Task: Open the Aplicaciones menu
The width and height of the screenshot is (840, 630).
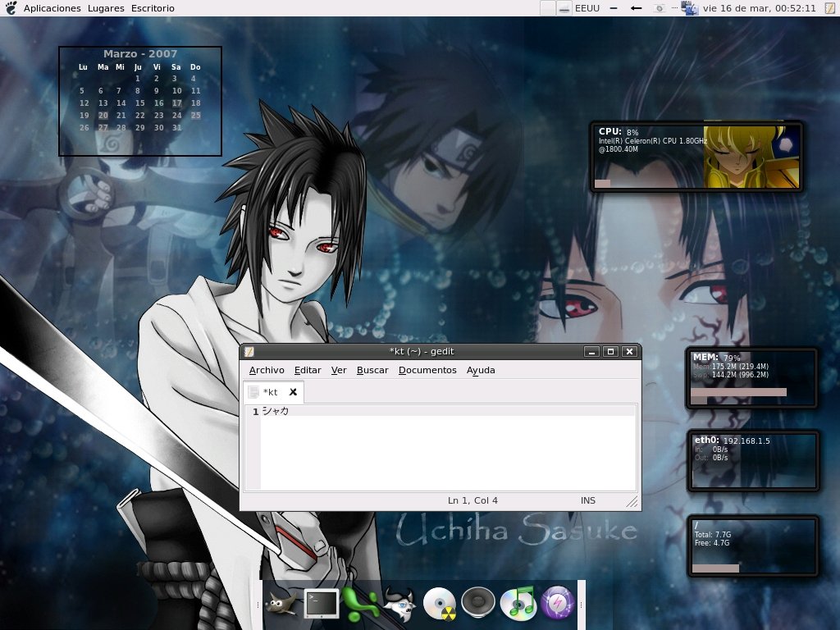Action: tap(52, 8)
